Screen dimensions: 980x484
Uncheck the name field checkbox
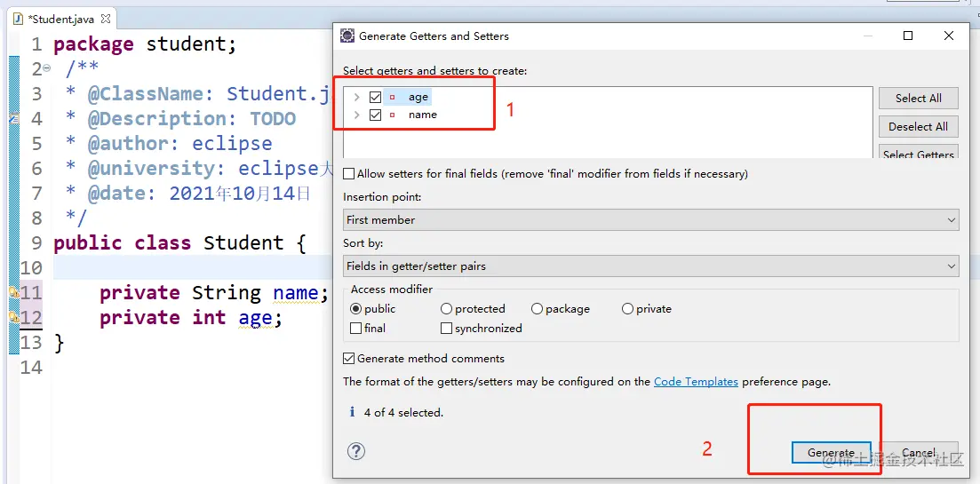[x=375, y=115]
